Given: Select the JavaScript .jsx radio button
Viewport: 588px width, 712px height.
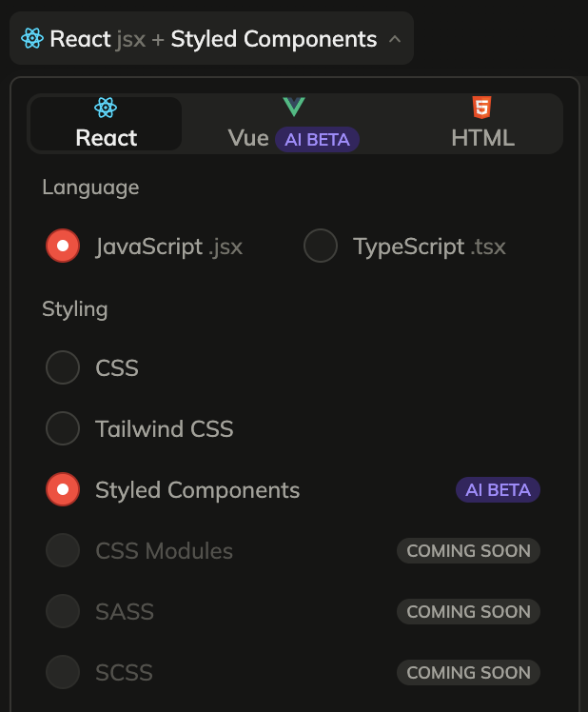Looking at the screenshot, I should (x=63, y=247).
